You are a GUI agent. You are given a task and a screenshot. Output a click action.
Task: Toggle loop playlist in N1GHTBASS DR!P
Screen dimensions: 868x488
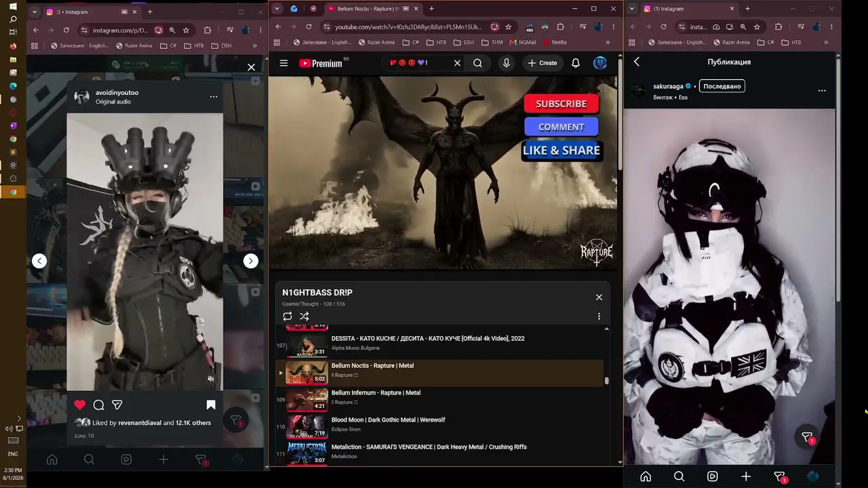(x=288, y=317)
